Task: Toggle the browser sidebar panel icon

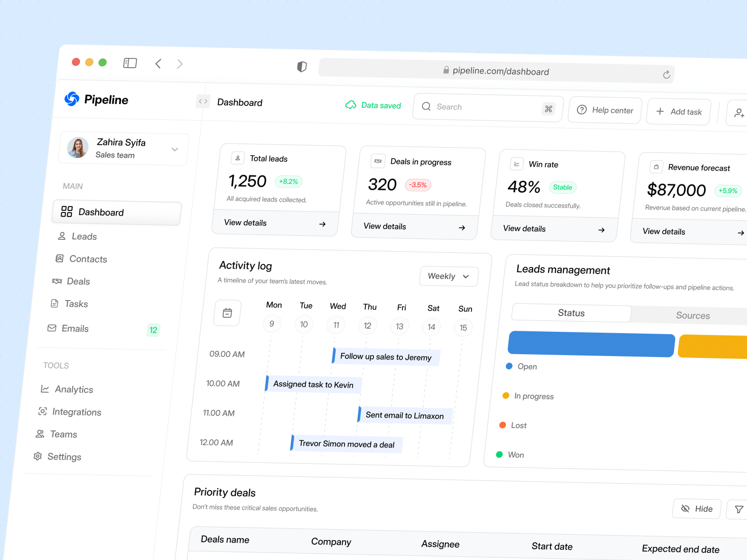Action: [130, 63]
